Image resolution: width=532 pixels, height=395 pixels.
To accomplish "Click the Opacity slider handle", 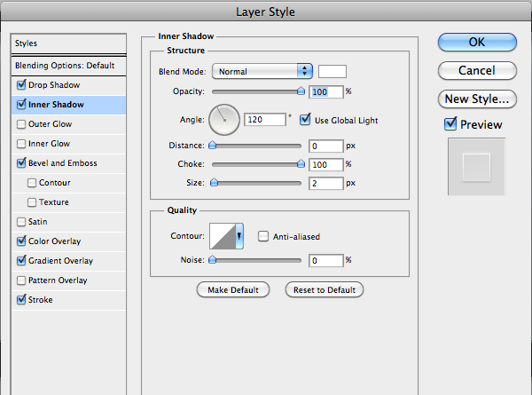I will pos(301,91).
